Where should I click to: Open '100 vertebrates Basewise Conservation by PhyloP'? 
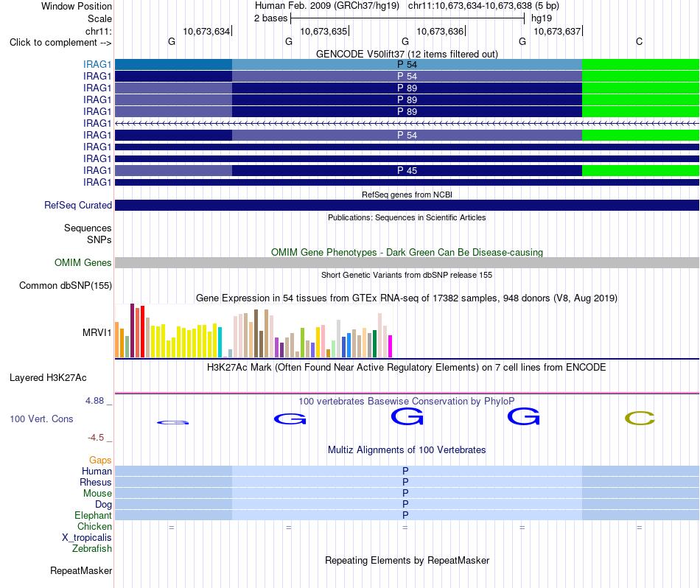point(407,402)
